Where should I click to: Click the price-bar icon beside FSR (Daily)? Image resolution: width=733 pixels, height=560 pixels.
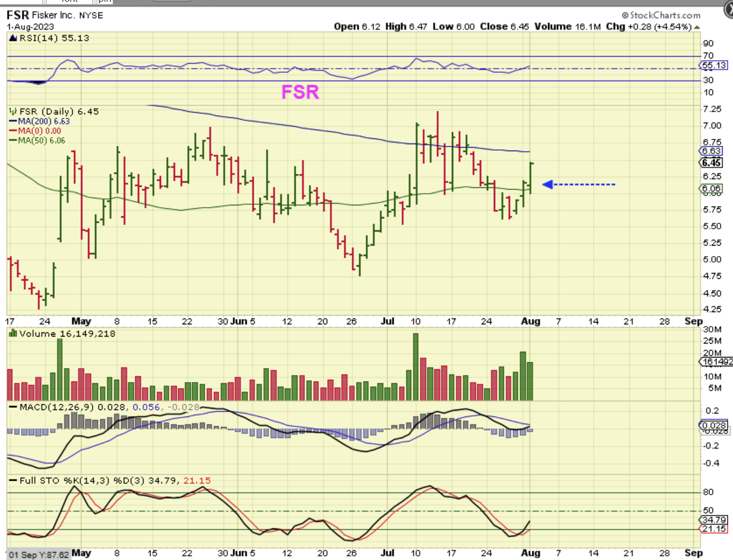[x=13, y=111]
